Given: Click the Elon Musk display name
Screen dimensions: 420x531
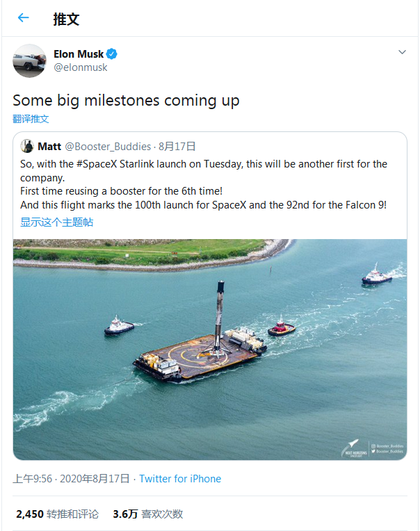Looking at the screenshot, I should tap(79, 54).
